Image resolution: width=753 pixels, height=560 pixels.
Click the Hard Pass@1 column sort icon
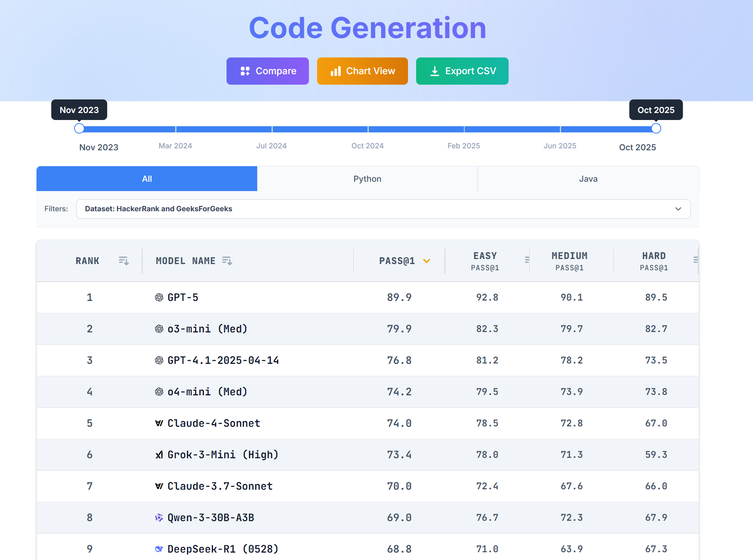pos(695,260)
